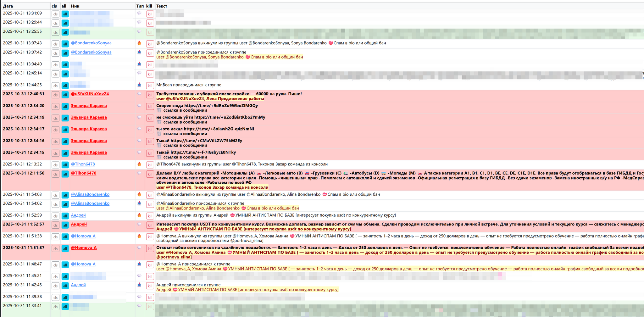
Task: Click the fire icon in the 11:52:59 Андрей row
Action: click(139, 215)
